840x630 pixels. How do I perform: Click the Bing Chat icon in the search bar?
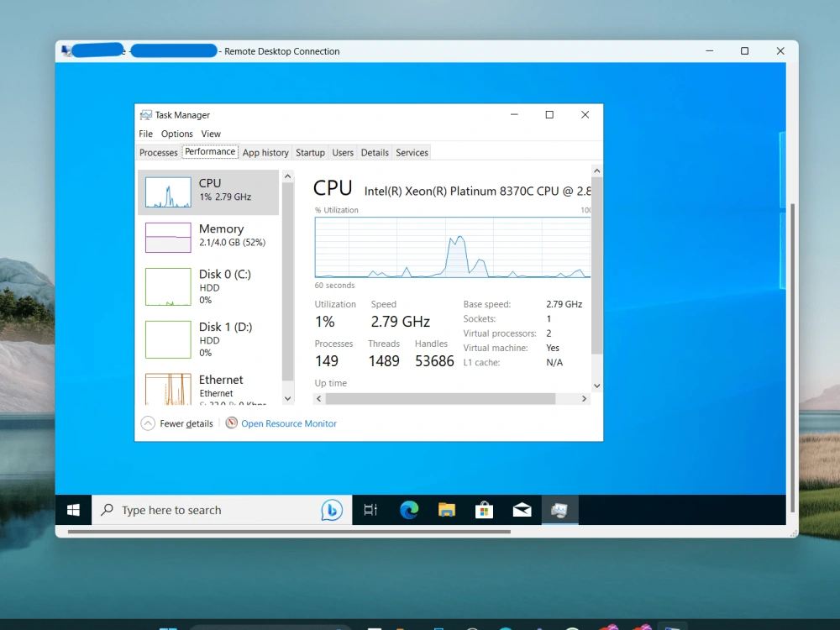[333, 510]
